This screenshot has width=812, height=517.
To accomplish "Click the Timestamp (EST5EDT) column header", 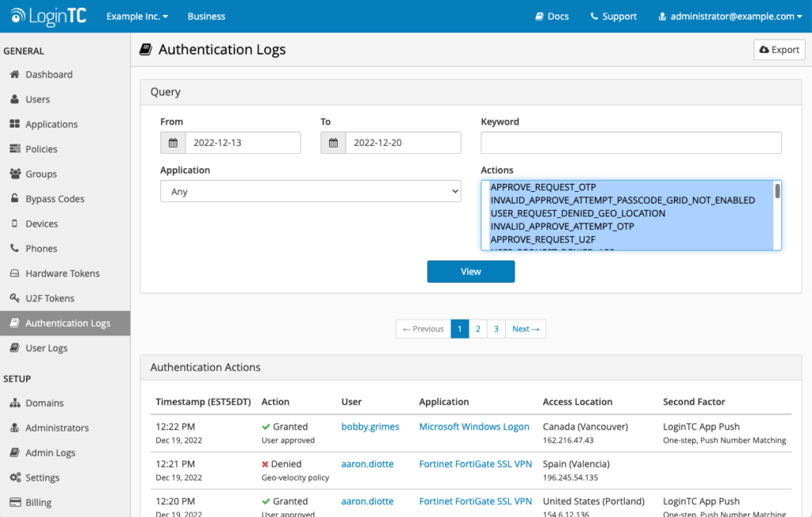I will pyautogui.click(x=203, y=401).
